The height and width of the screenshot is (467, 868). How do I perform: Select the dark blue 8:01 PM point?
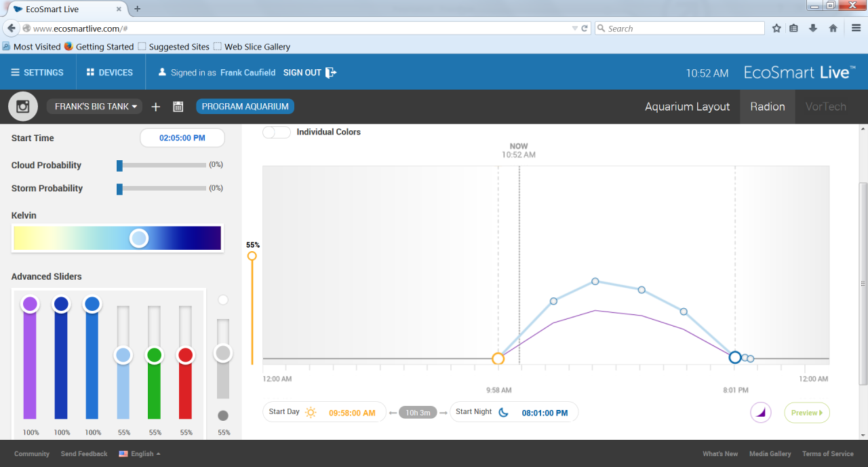(x=735, y=357)
